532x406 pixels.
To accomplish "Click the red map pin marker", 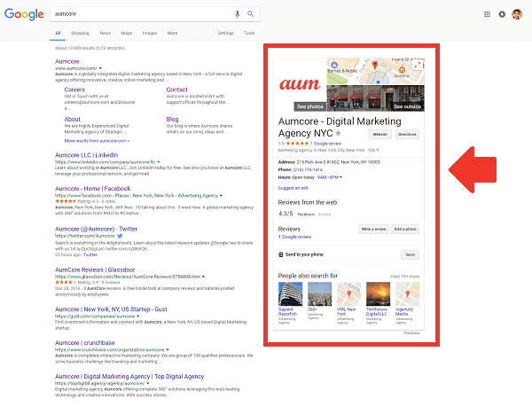I will tap(375, 65).
